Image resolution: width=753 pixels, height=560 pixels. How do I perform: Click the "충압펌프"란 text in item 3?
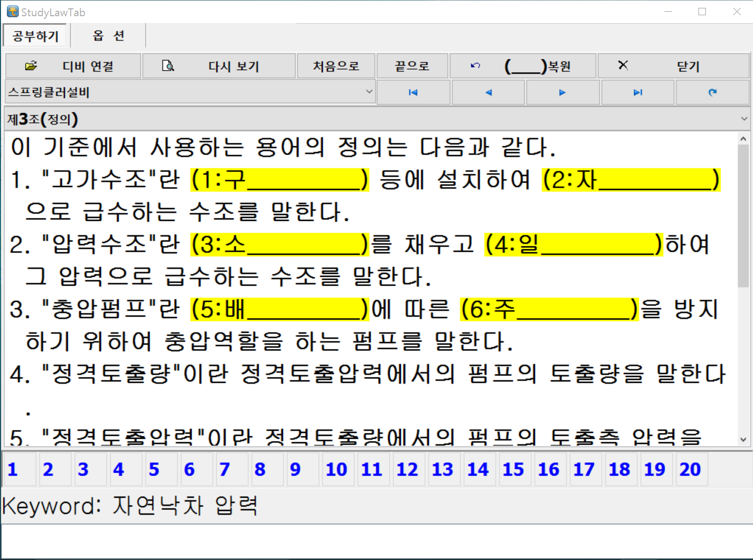pos(111,309)
